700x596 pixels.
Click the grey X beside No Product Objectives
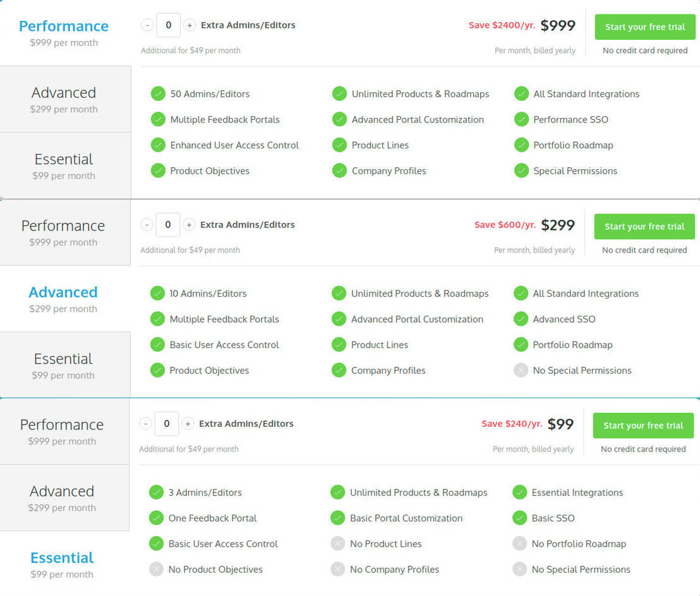pos(156,569)
